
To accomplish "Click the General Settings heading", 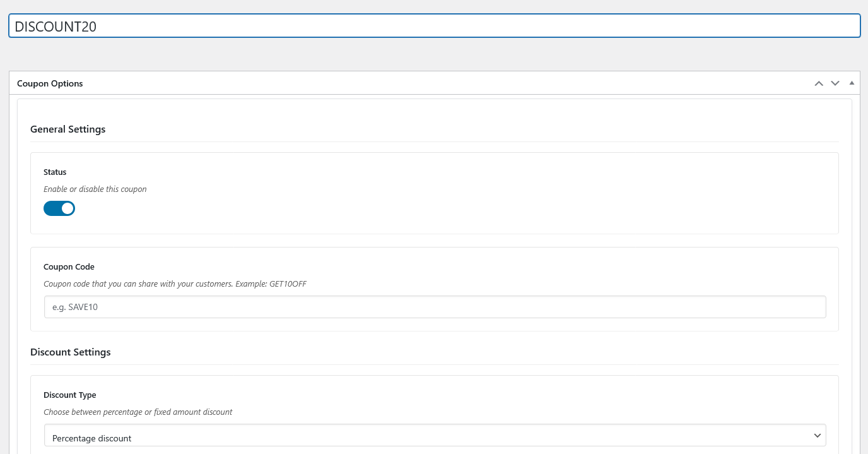I will click(68, 129).
